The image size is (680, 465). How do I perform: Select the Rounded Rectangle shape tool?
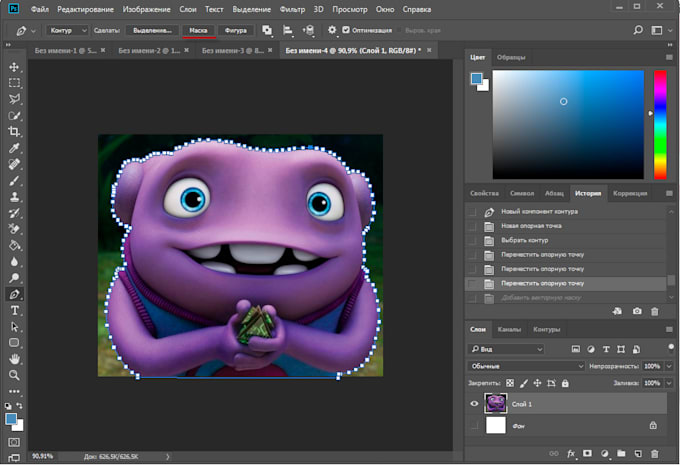pos(14,343)
